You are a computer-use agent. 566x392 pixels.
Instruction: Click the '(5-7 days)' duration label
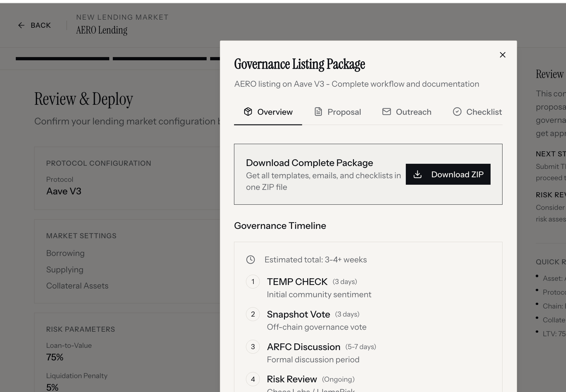coord(361,347)
